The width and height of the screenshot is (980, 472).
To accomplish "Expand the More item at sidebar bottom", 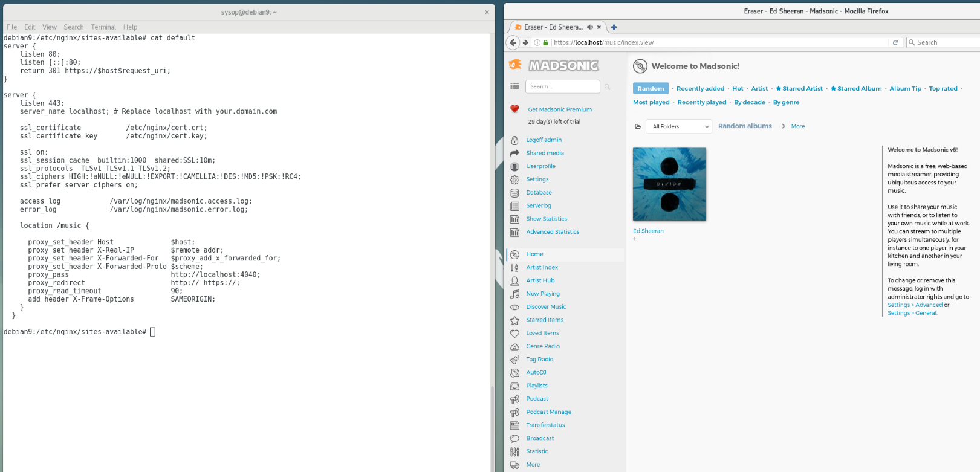I will coord(533,465).
